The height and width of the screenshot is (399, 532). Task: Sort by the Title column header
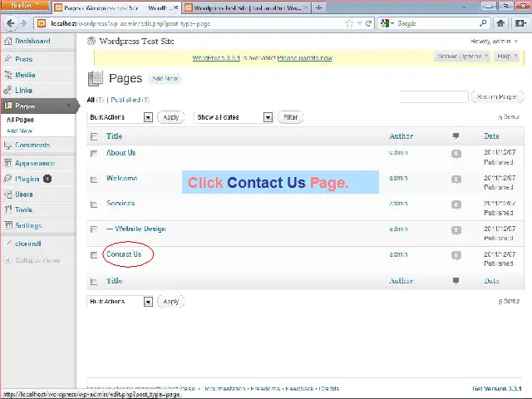tap(114, 136)
